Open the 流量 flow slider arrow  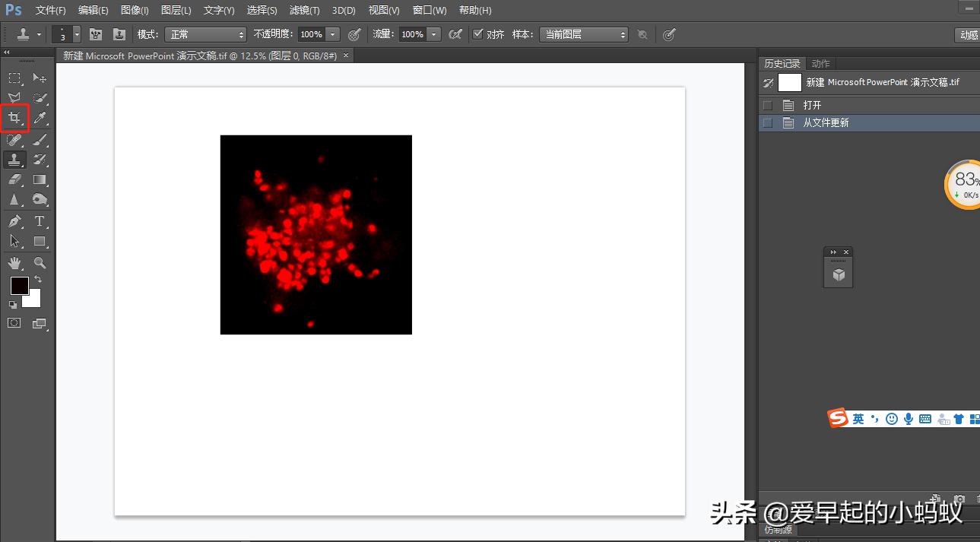(434, 34)
